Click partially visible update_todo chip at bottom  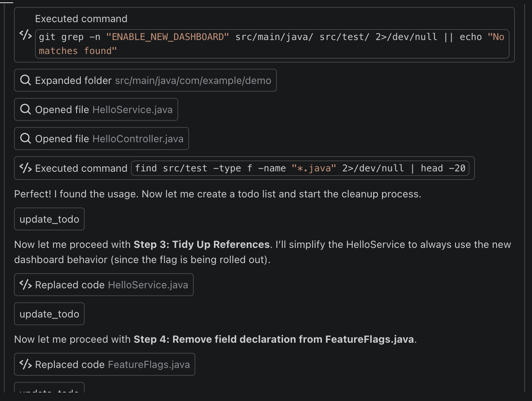(49, 389)
